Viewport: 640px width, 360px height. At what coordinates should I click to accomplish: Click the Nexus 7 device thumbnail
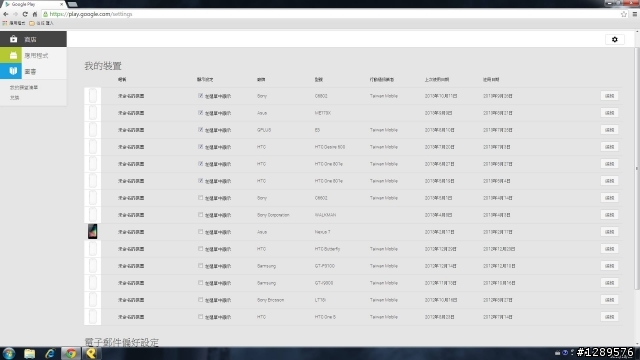93,231
